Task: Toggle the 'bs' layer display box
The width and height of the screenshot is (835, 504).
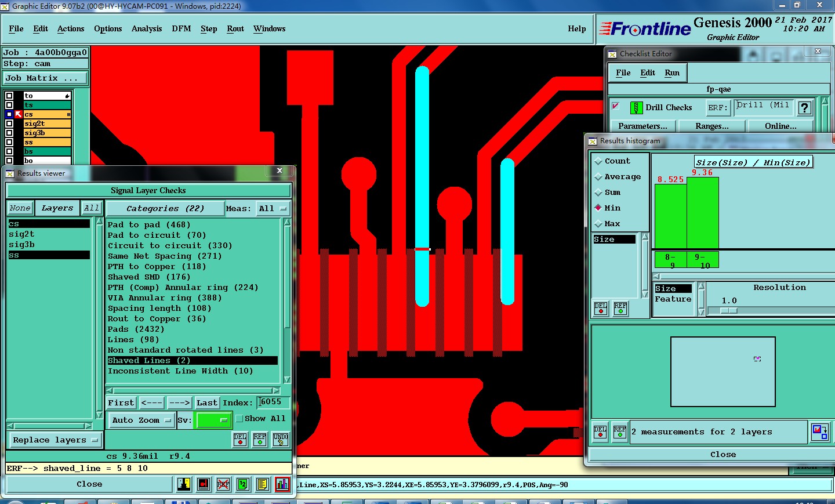Action: [9, 151]
